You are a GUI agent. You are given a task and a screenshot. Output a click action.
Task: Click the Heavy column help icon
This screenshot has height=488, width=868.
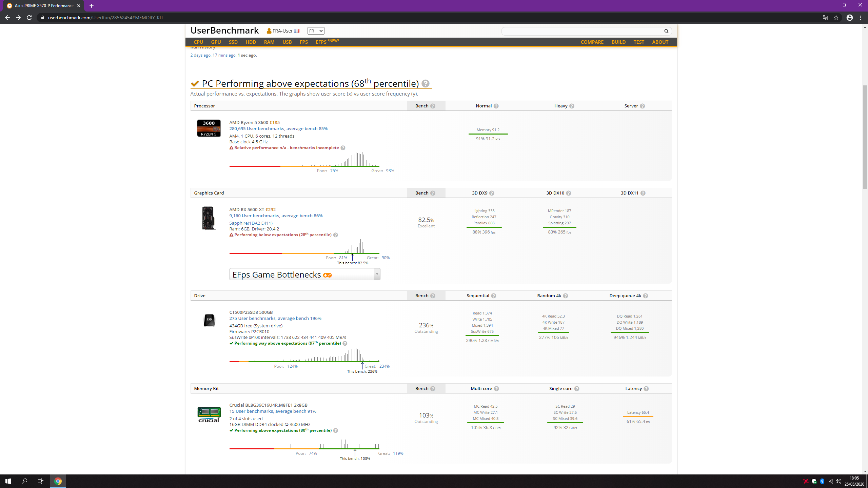tap(572, 106)
